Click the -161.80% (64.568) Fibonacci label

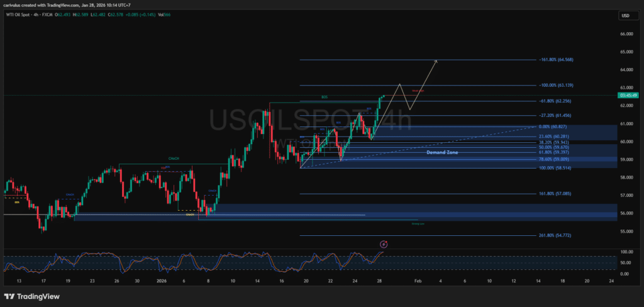556,60
